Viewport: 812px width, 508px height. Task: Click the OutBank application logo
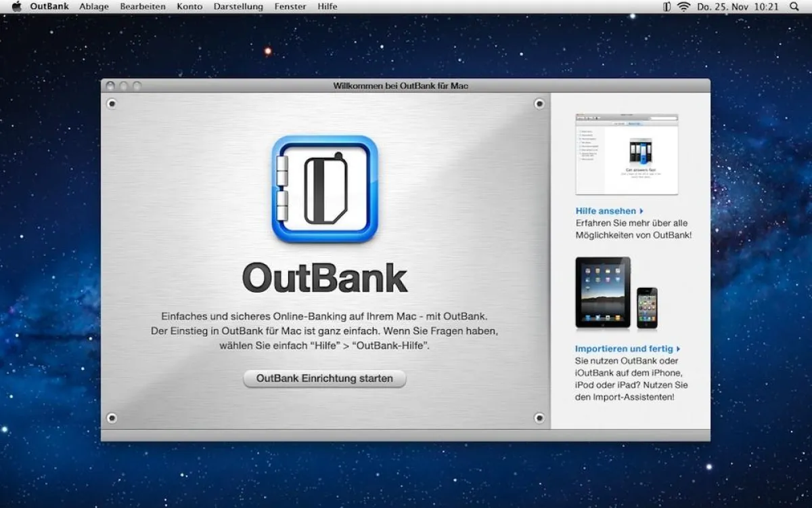[x=324, y=190]
